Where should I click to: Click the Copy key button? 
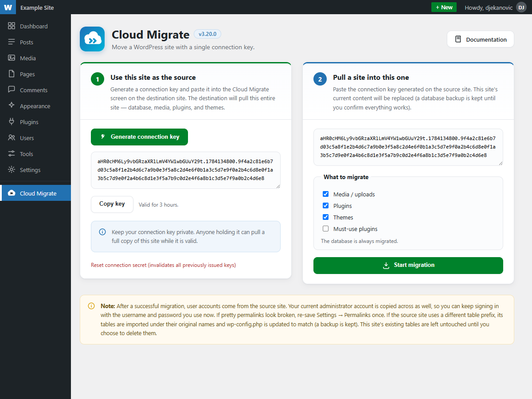click(112, 204)
